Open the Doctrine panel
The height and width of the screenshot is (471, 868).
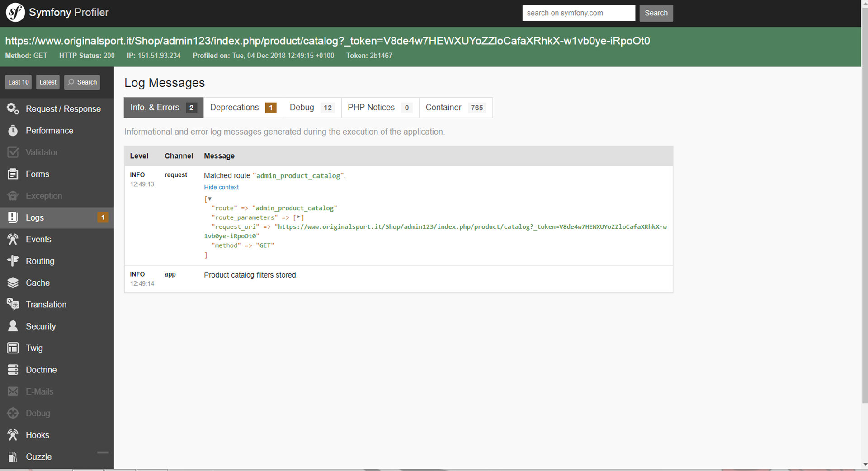pos(57,370)
